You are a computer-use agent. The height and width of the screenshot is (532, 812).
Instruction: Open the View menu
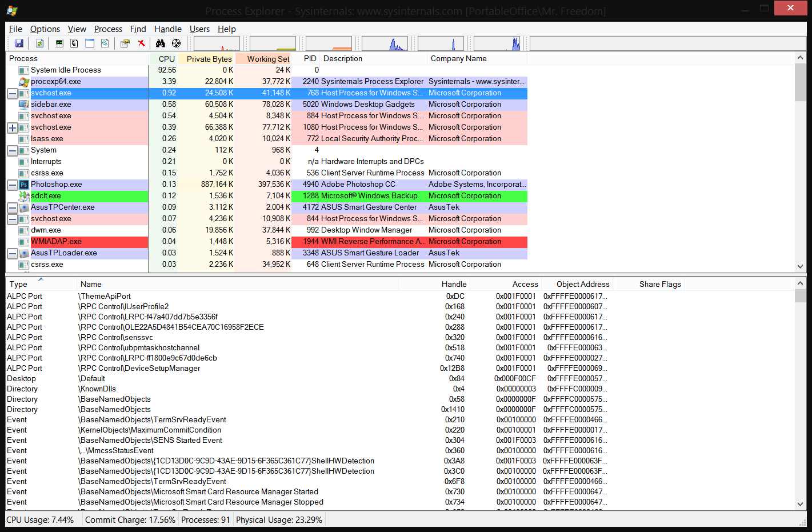point(77,29)
